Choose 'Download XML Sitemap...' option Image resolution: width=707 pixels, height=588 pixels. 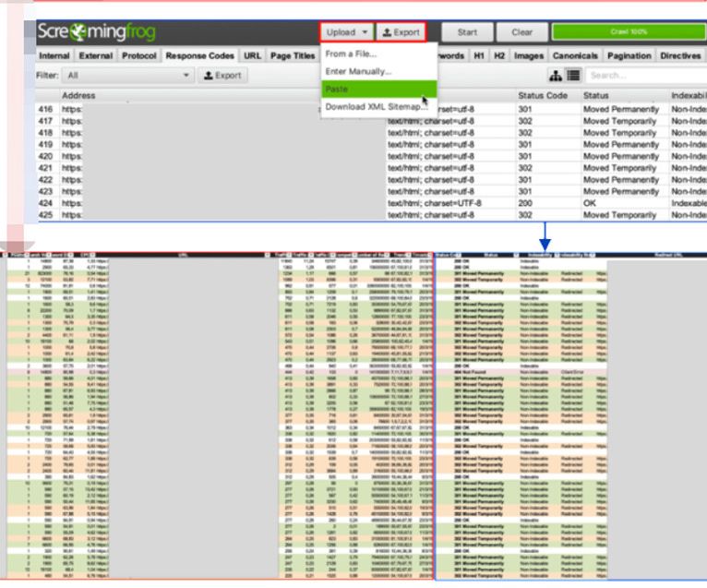coord(375,106)
